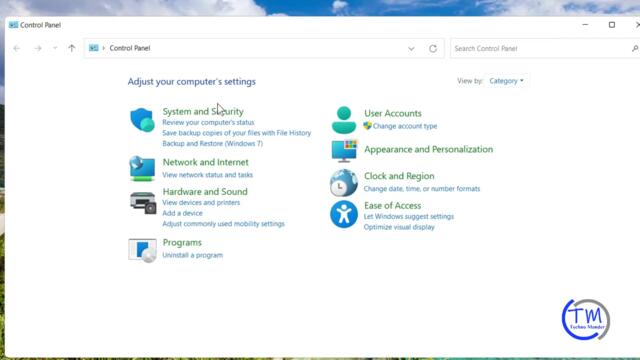The width and height of the screenshot is (640, 360).
Task: Open the User Accounts person icon
Action: (344, 120)
